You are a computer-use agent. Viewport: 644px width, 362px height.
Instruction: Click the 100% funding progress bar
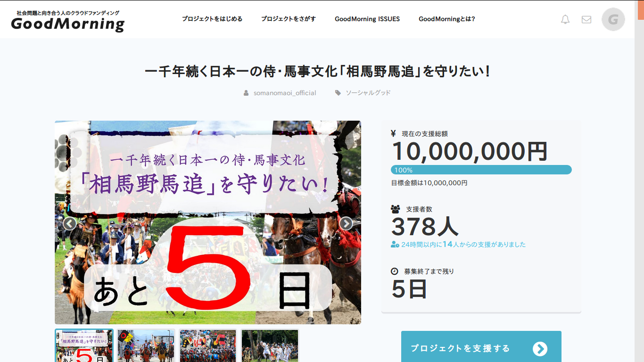point(481,170)
